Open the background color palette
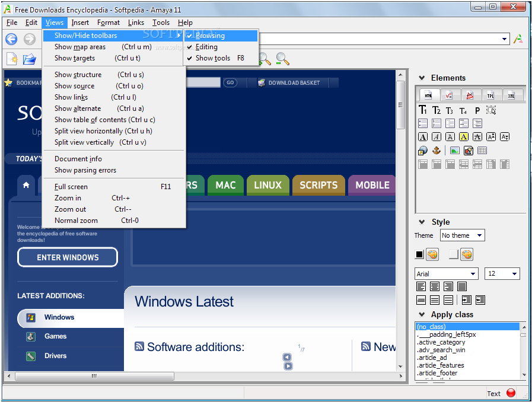Image resolution: width=532 pixels, height=402 pixels. (x=467, y=254)
